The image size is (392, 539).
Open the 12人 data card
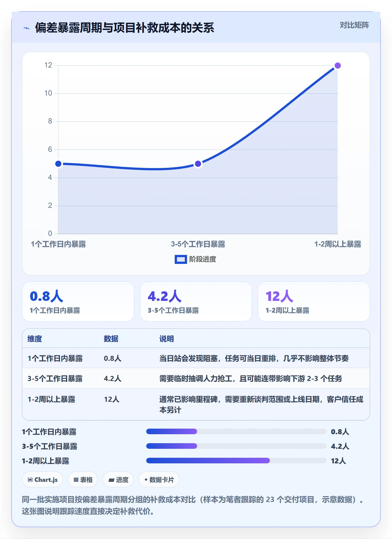pos(314,301)
